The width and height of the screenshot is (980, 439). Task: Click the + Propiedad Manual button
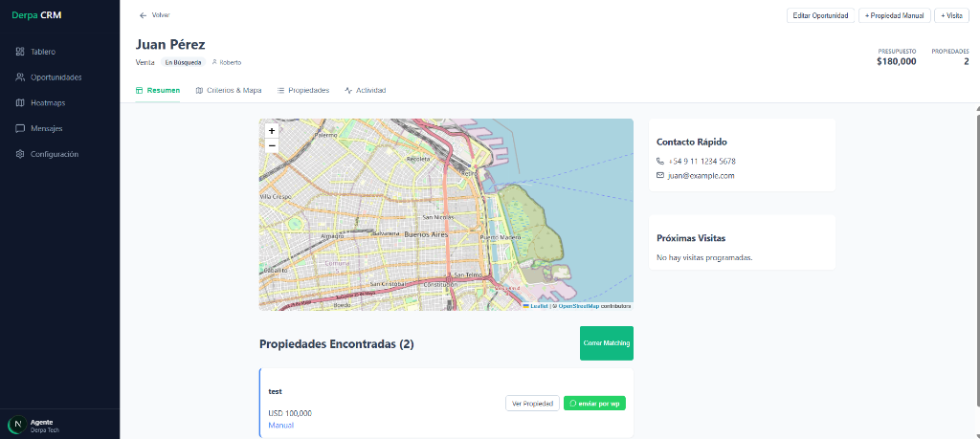pos(894,15)
